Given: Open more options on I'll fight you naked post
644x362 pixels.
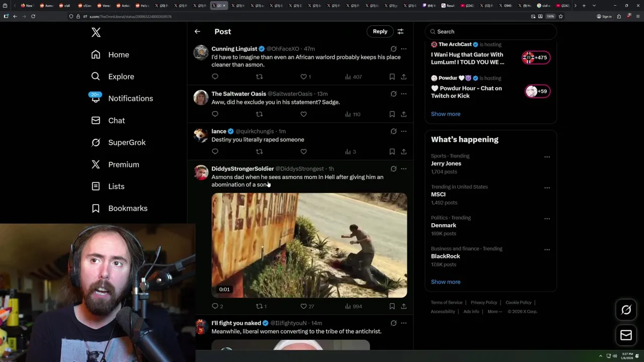Looking at the screenshot, I should pyautogui.click(x=404, y=323).
